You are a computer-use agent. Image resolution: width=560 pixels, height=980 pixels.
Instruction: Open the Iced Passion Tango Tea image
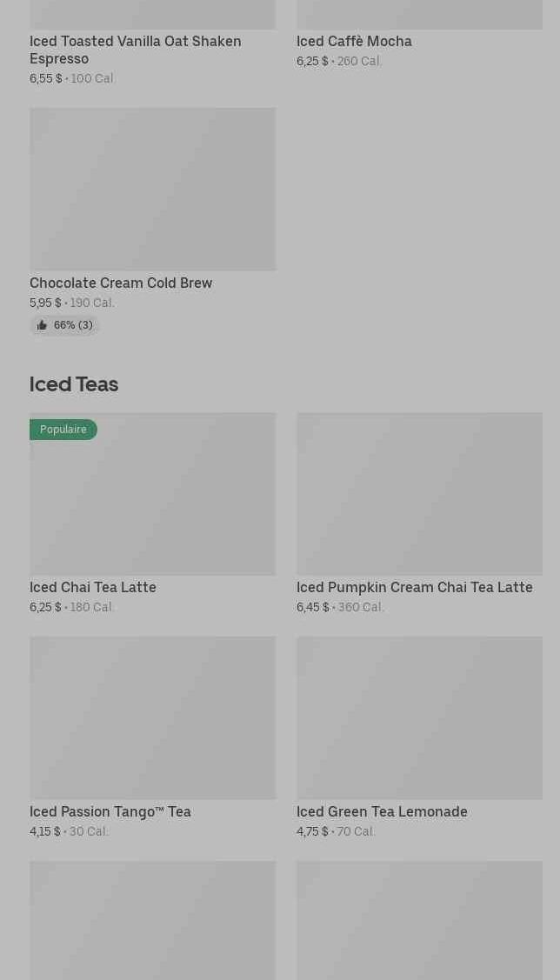pyautogui.click(x=152, y=717)
